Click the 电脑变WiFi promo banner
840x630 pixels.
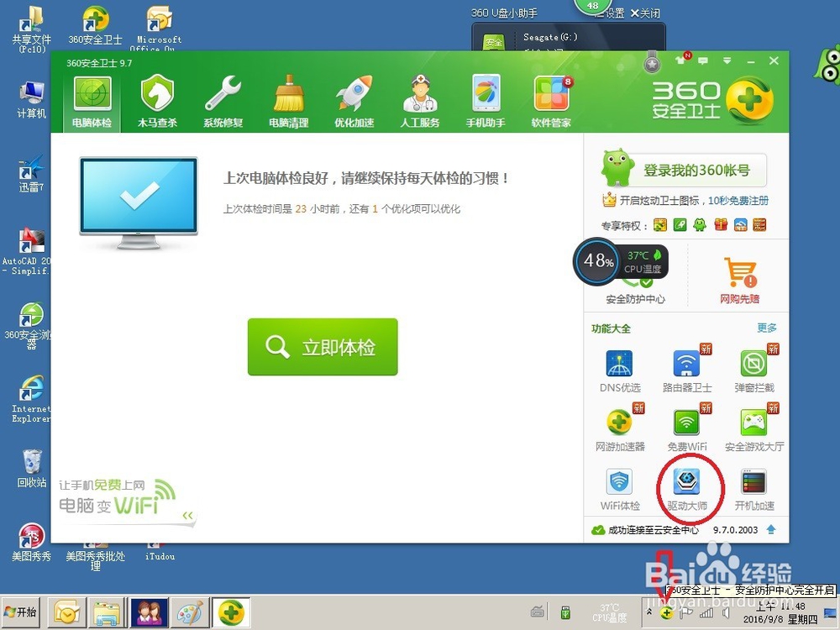tap(118, 498)
